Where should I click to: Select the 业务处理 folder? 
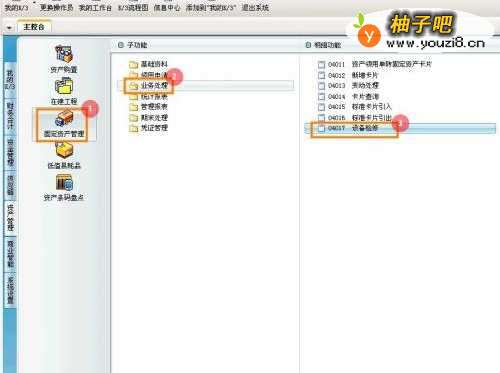(x=148, y=86)
